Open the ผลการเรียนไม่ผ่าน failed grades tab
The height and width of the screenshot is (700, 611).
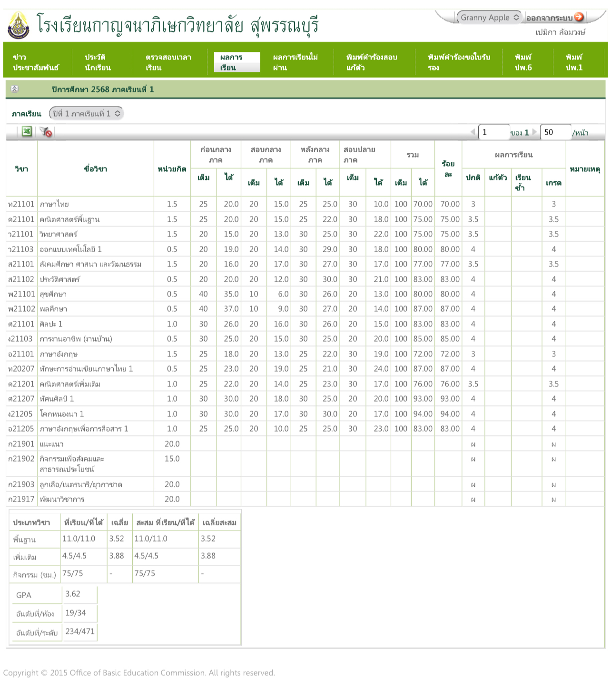(295, 62)
